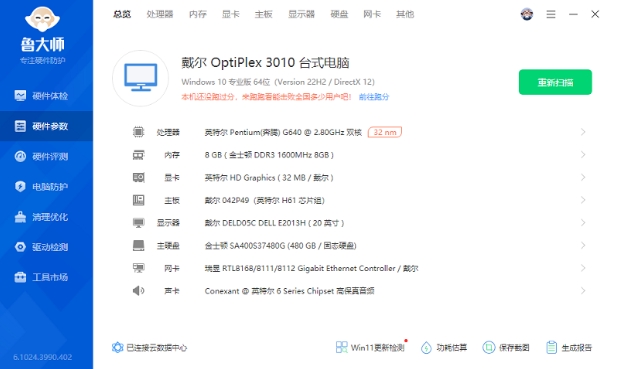Expand the 处理器 row chevron
Image resolution: width=618 pixels, height=369 pixels.
coord(583,132)
